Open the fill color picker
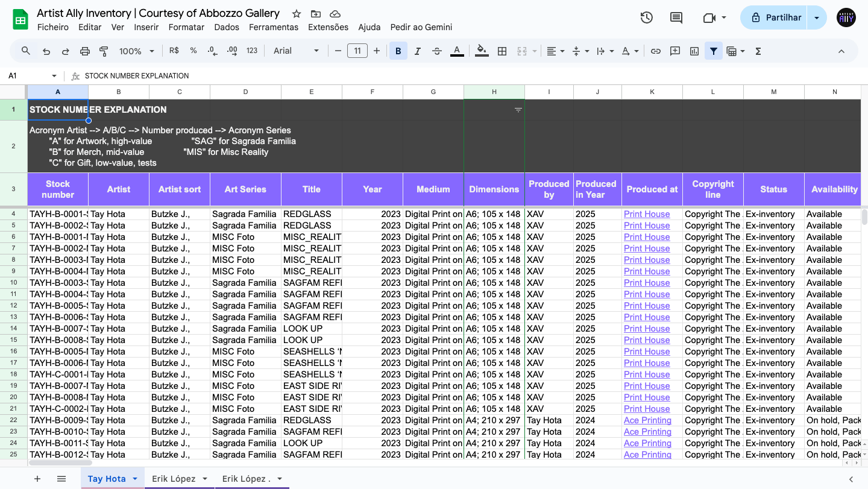 click(x=481, y=51)
